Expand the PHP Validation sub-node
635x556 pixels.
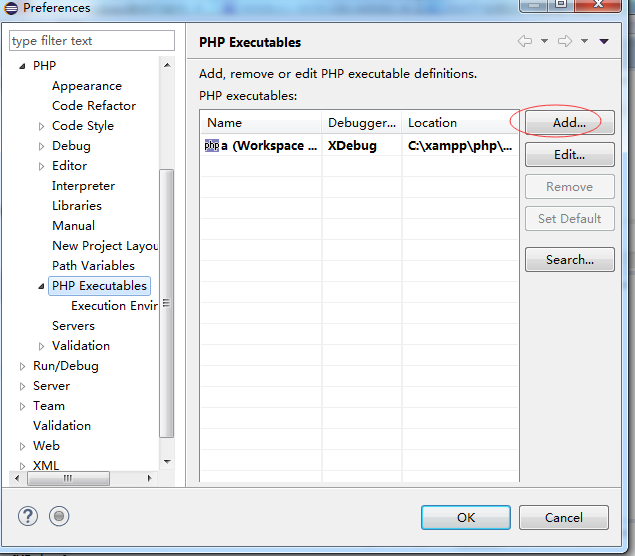(x=41, y=346)
